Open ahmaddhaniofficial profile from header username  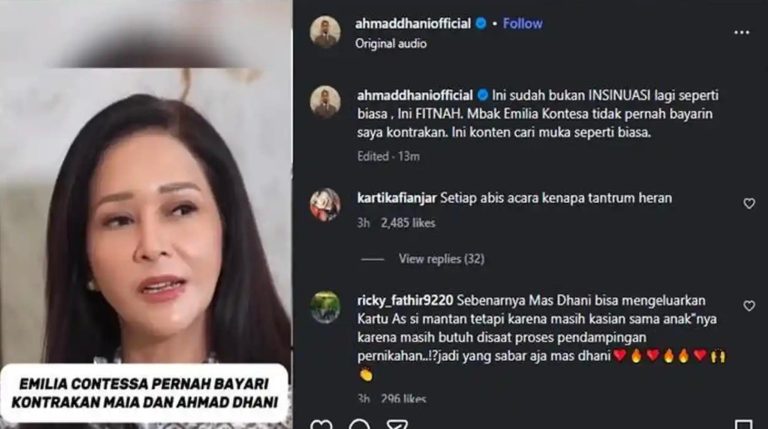pyautogui.click(x=413, y=24)
